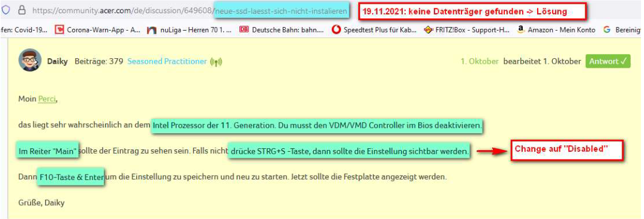Click the Seasoned Practitioner rank link

pos(167,62)
